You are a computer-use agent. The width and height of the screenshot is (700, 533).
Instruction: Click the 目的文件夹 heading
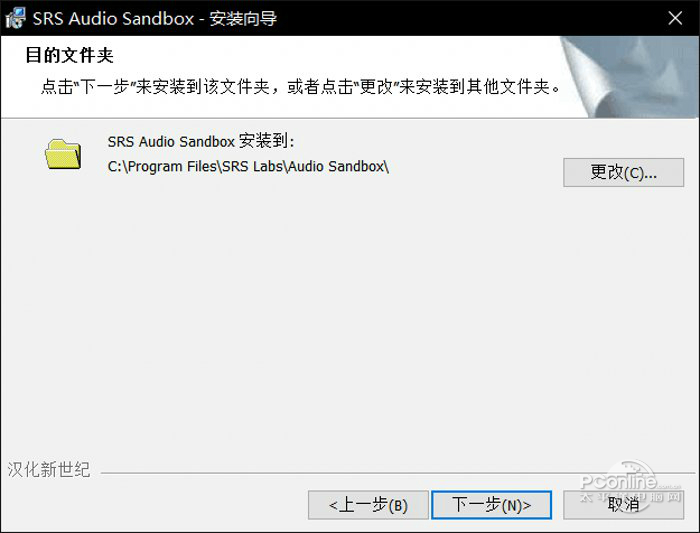point(70,55)
